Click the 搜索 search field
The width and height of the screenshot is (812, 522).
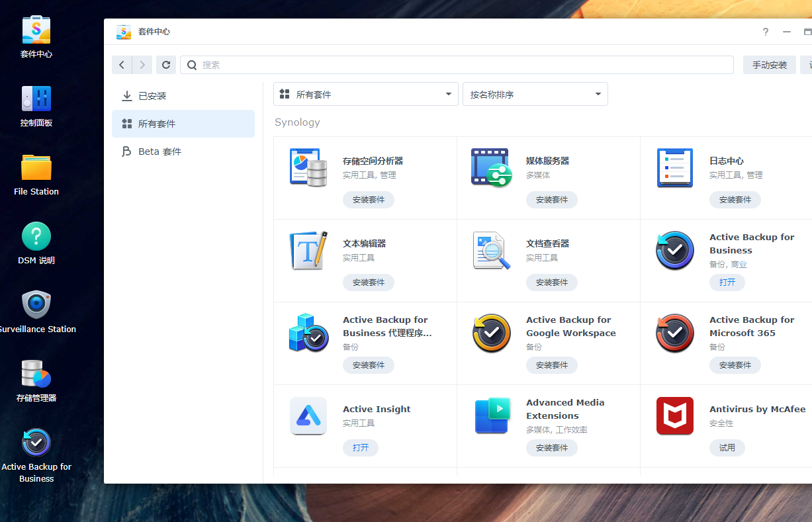(457, 65)
